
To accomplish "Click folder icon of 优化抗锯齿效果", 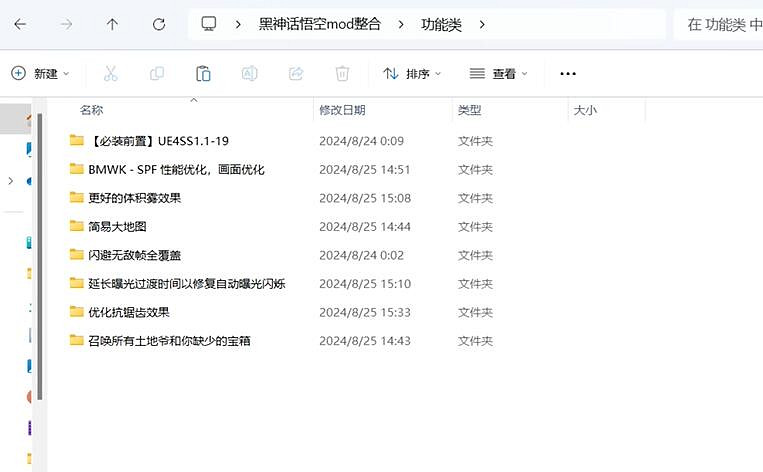I will click(x=76, y=312).
